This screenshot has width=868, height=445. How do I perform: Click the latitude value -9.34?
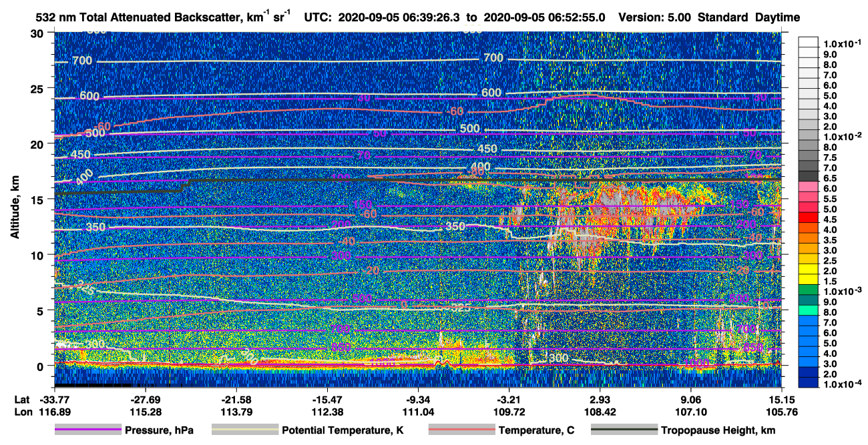418,400
